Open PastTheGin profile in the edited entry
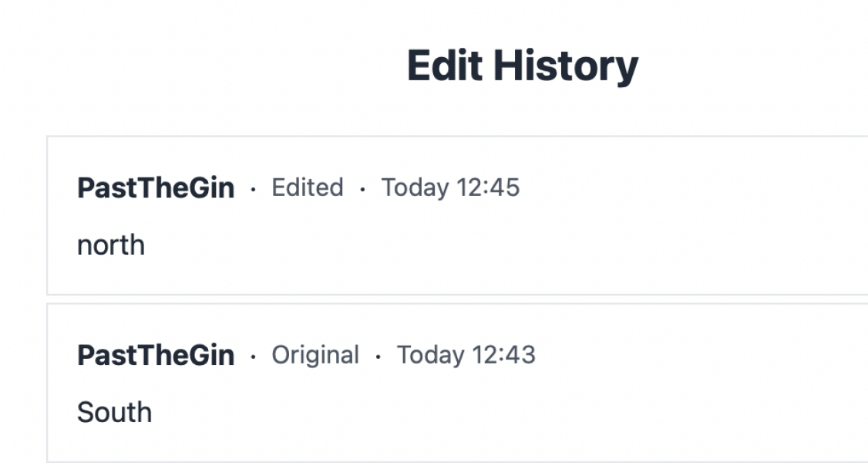This screenshot has width=868, height=463. pyautogui.click(x=156, y=188)
